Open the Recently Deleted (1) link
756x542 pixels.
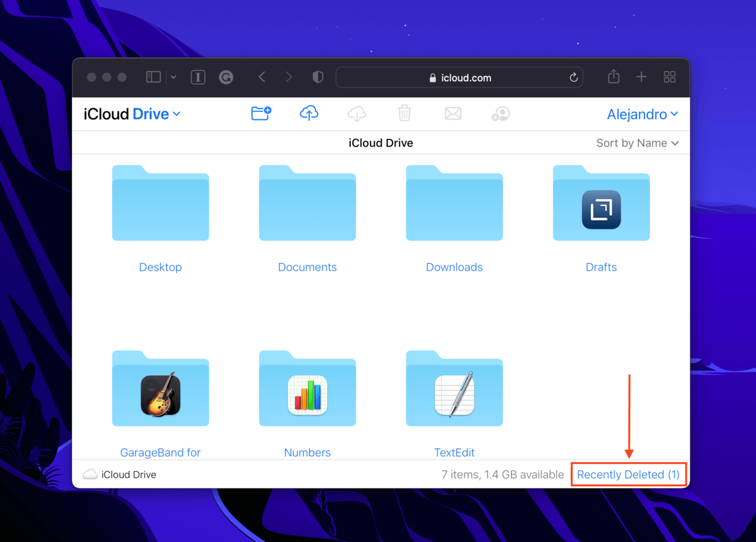pos(628,475)
